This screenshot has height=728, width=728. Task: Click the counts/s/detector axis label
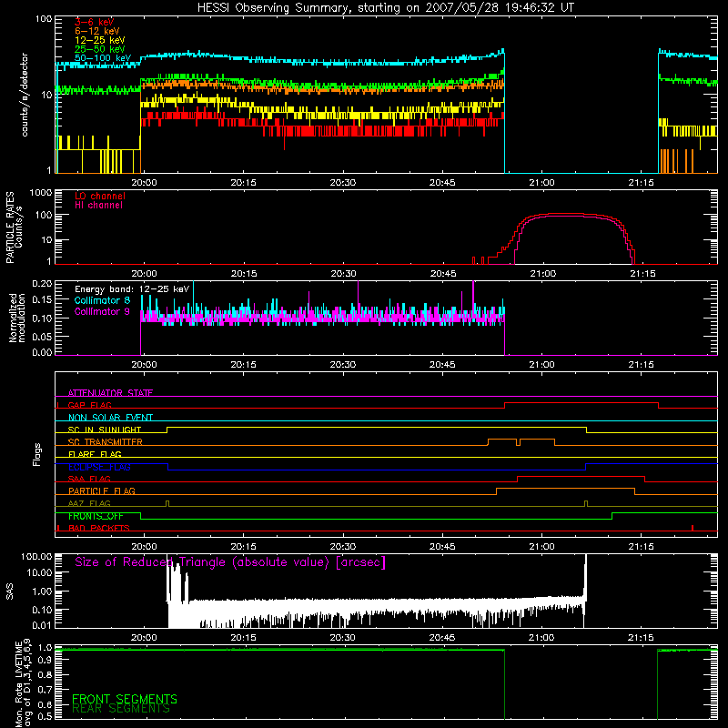(25, 95)
